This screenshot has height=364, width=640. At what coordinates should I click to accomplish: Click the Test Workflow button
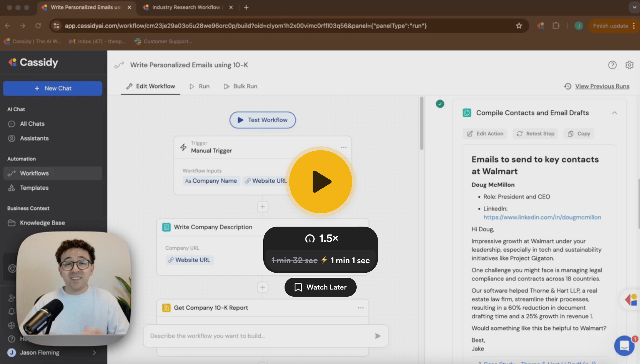(263, 120)
